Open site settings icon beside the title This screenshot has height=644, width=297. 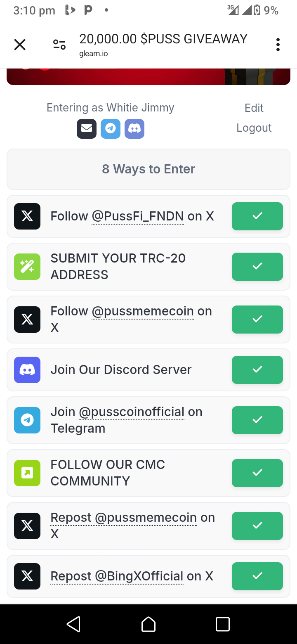click(59, 45)
